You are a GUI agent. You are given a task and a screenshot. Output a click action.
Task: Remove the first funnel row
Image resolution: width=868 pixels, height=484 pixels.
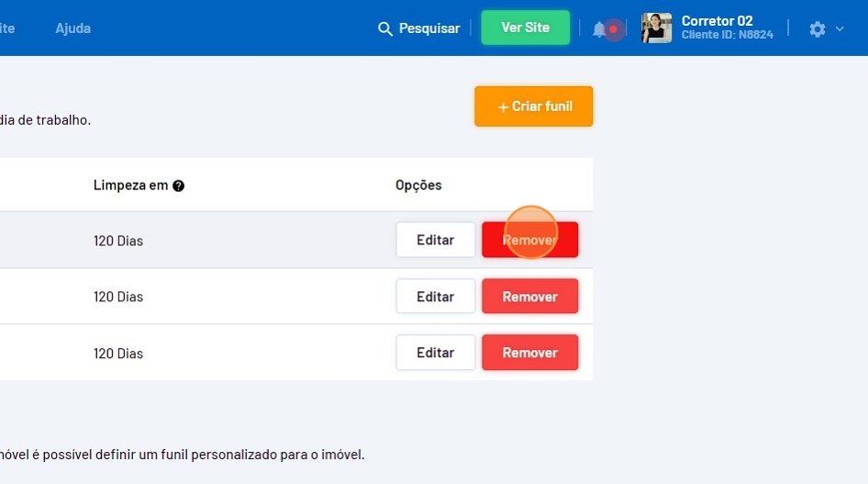point(529,240)
